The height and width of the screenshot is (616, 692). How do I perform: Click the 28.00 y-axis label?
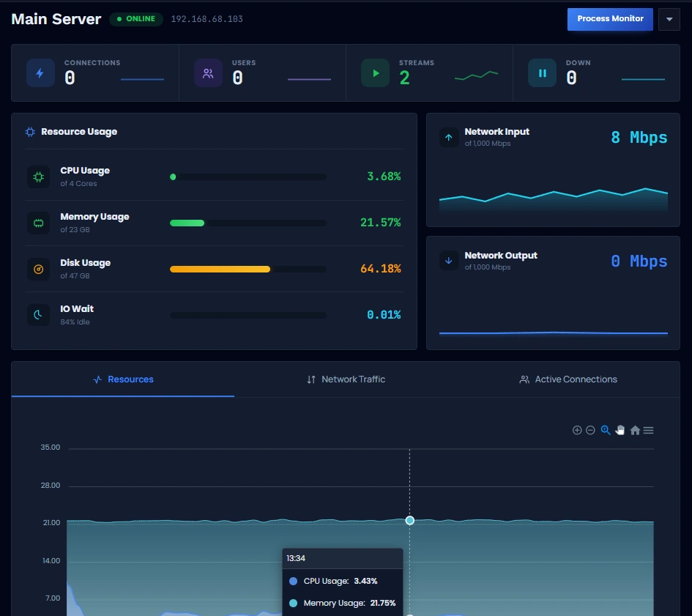pyautogui.click(x=51, y=486)
